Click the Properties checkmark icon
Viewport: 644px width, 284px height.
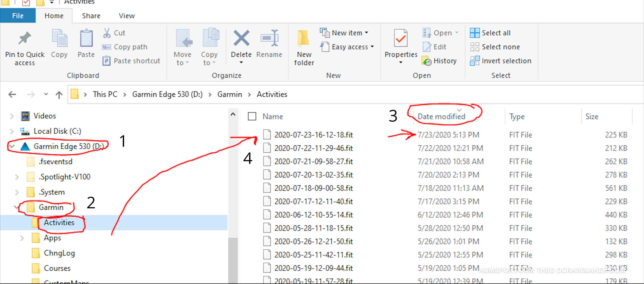click(400, 38)
